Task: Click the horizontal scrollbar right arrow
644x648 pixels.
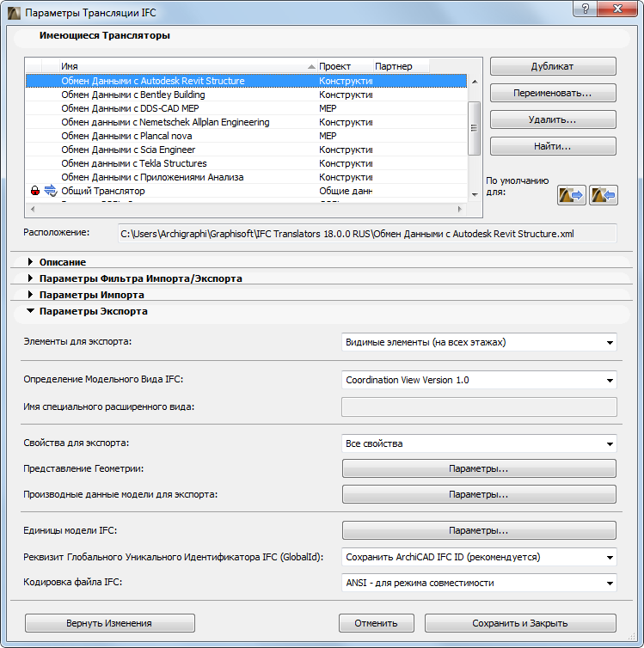Action: pyautogui.click(x=460, y=209)
